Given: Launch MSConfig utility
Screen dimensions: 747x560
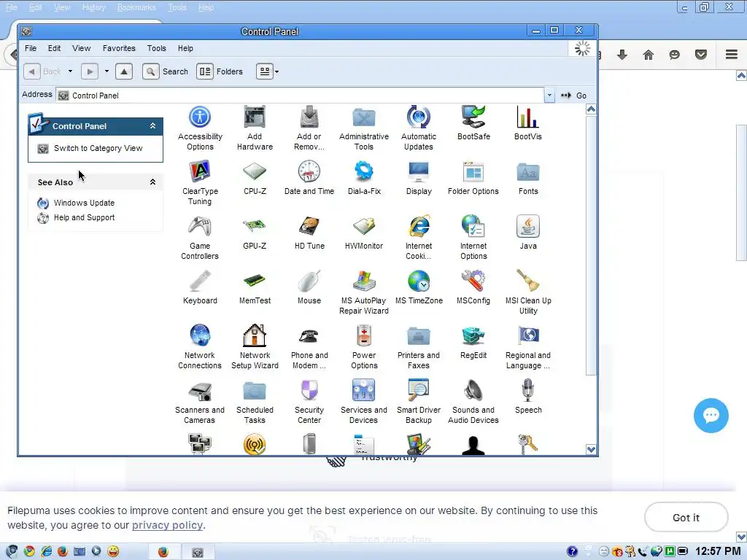Looking at the screenshot, I should pos(473,287).
